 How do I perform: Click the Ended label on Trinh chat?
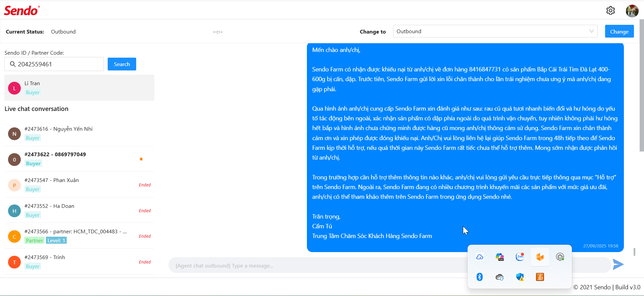pos(145,262)
